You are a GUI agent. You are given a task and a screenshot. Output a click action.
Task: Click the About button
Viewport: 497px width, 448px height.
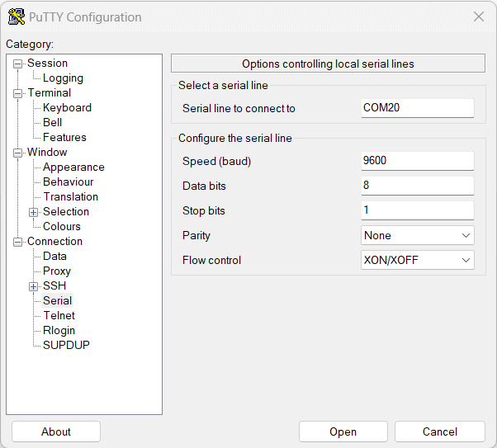coord(56,431)
